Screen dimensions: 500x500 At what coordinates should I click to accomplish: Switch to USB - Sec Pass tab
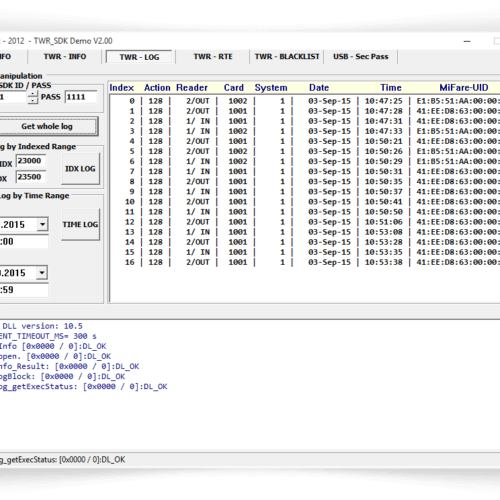pos(361,57)
